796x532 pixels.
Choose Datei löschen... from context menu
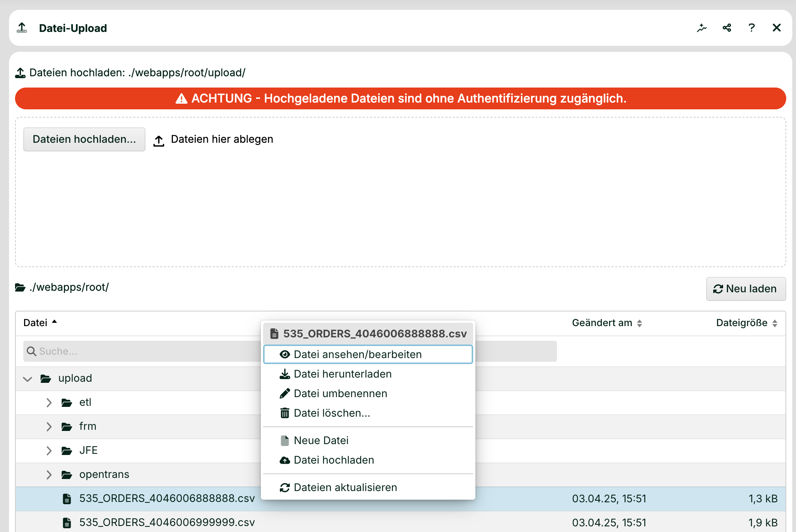tap(368, 413)
